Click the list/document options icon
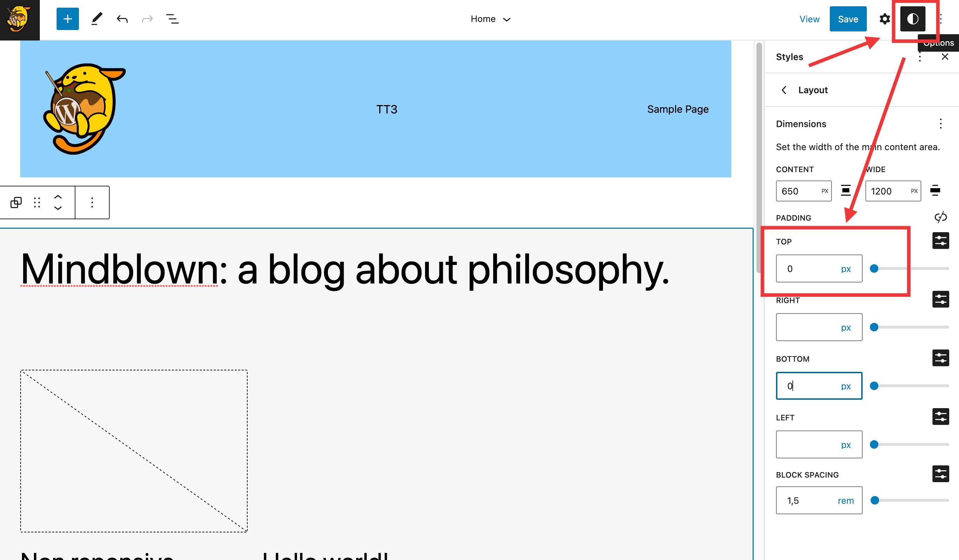 click(x=173, y=19)
